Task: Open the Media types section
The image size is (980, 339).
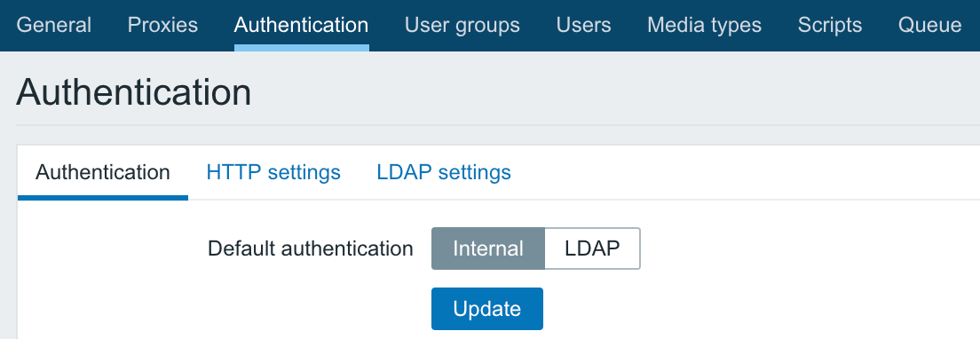Action: [705, 25]
